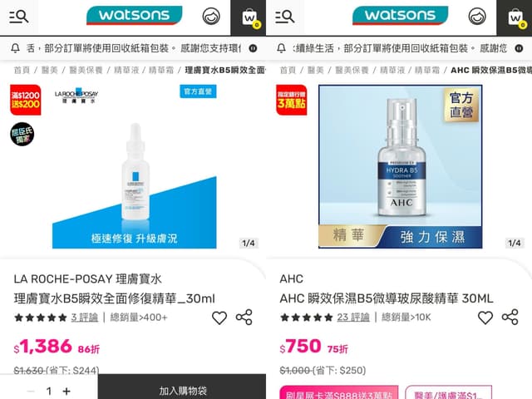This screenshot has height=399, width=532.
Task: Click the Watsons logo on the left page
Action: click(x=135, y=15)
